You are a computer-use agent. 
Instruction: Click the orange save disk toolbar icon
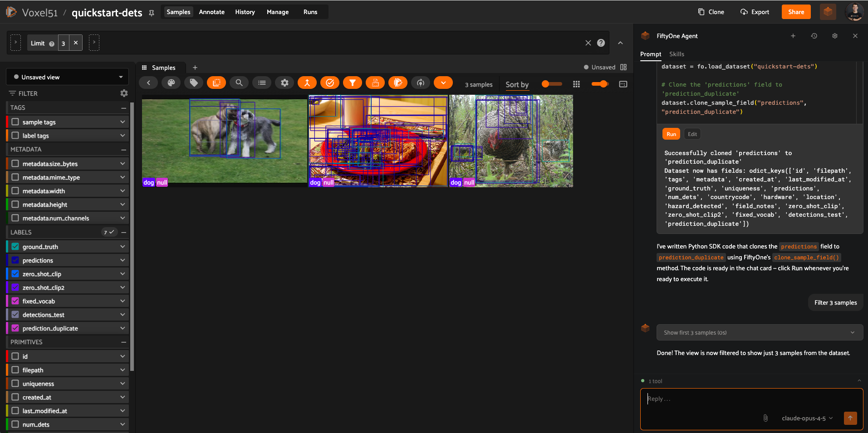click(375, 83)
